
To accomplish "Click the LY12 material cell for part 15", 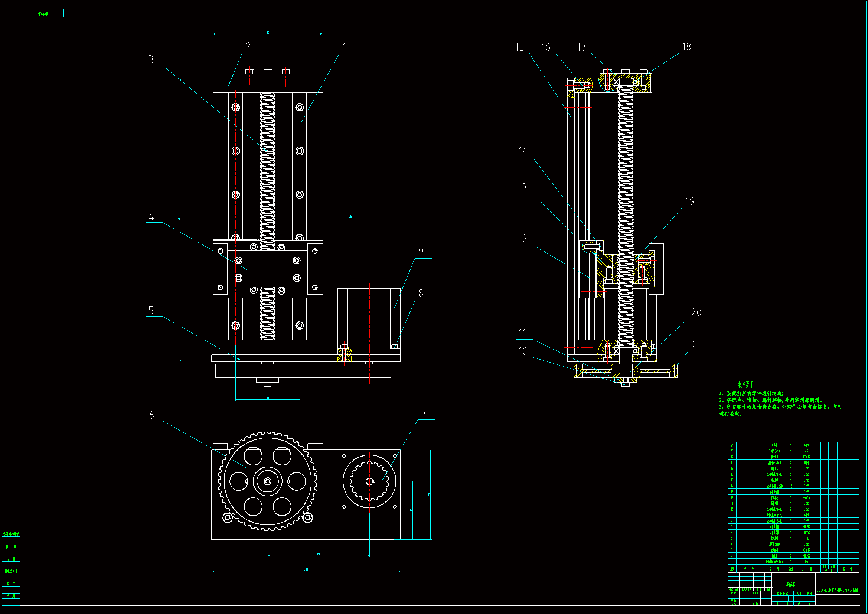I will tap(806, 480).
